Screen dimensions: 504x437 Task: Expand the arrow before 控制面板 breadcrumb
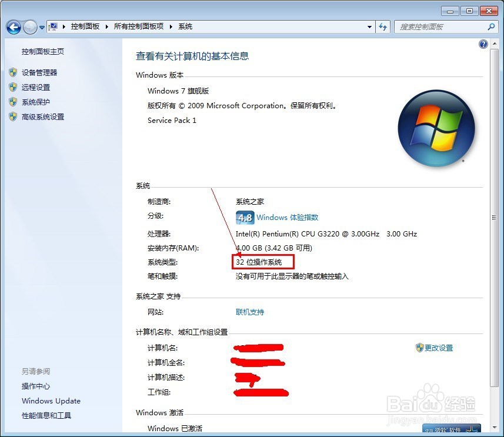(x=64, y=26)
